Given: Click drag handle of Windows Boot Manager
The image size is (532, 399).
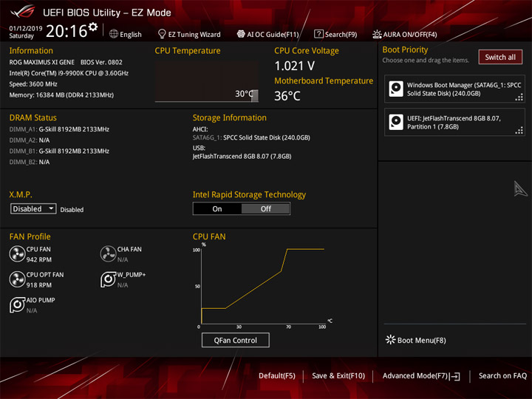Looking at the screenshot, I should pyautogui.click(x=519, y=98).
